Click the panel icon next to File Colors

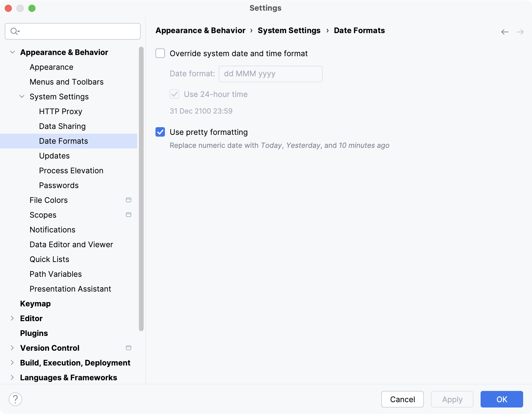[129, 200]
